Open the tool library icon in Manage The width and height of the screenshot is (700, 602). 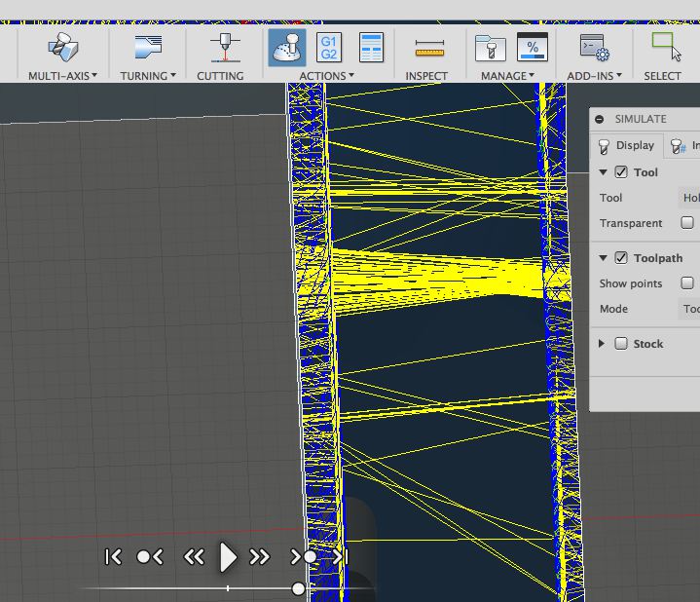489,47
